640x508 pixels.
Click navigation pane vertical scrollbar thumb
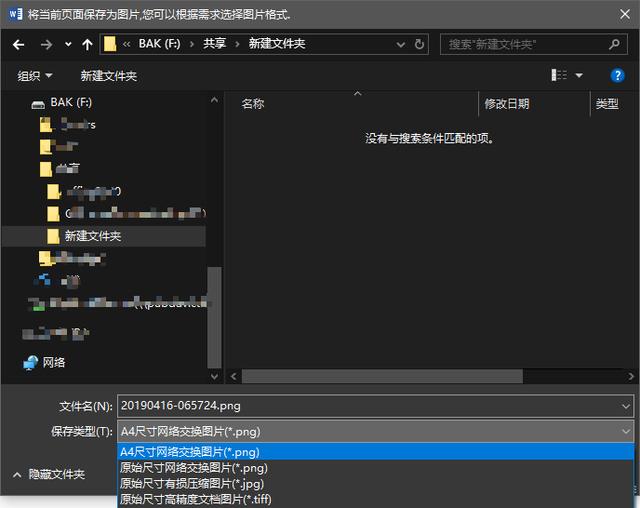coord(214,317)
